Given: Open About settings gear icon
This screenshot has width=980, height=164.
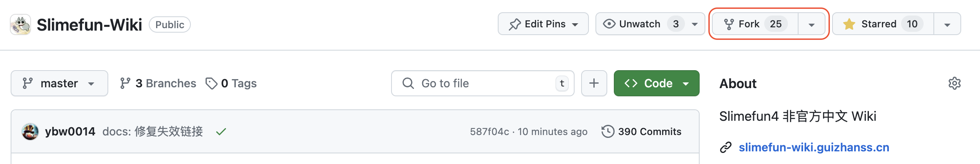Looking at the screenshot, I should [x=954, y=84].
